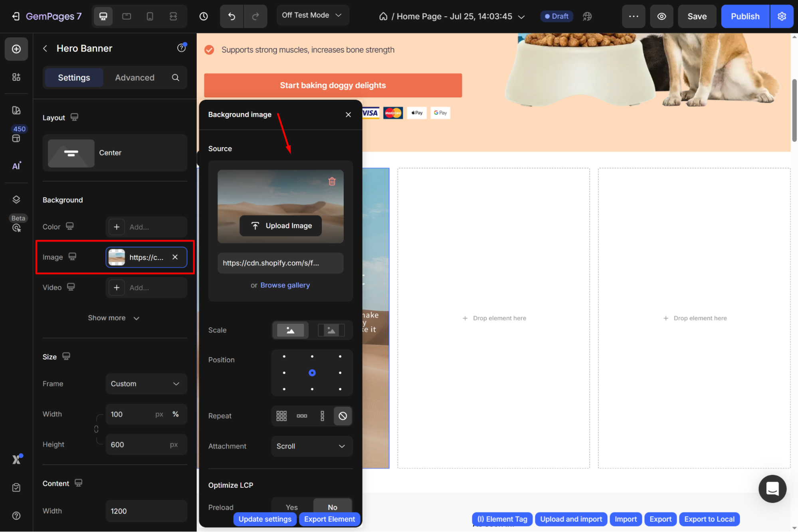The height and width of the screenshot is (532, 798).
Task: Delete background image with trash icon
Action: [x=332, y=182]
